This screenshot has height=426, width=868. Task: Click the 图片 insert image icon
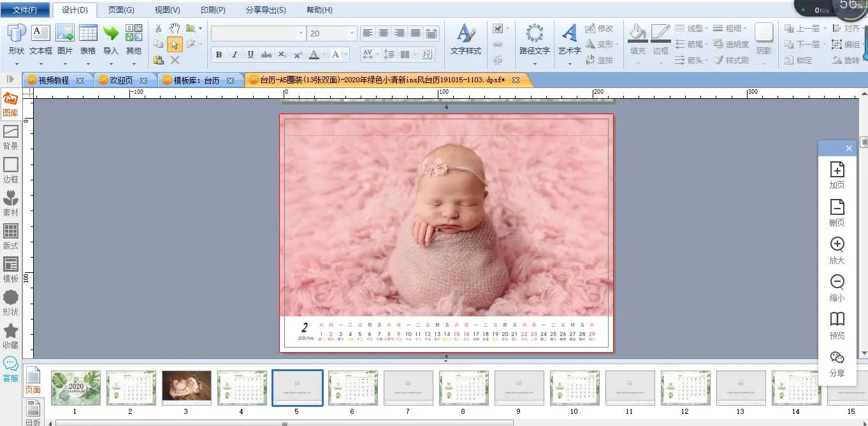coord(64,38)
